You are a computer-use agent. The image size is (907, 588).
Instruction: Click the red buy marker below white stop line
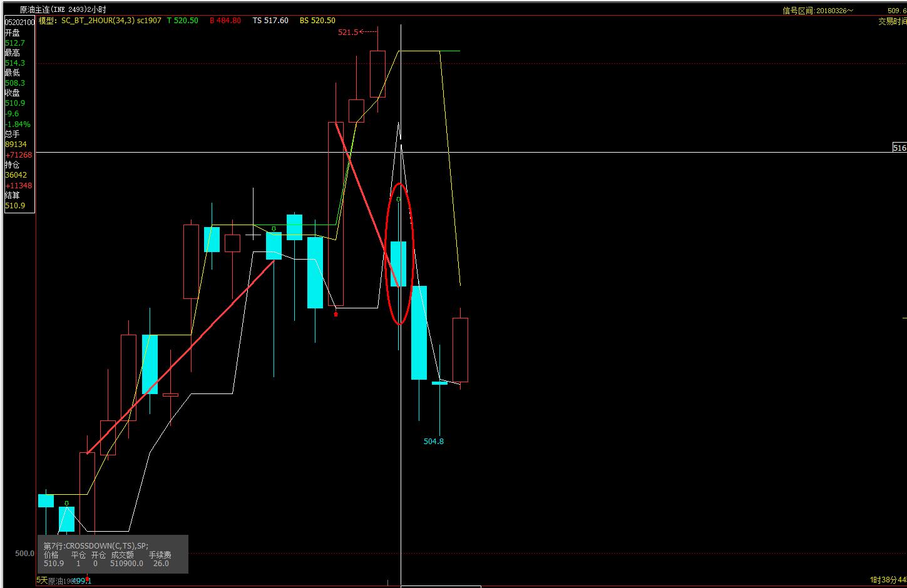click(x=336, y=314)
